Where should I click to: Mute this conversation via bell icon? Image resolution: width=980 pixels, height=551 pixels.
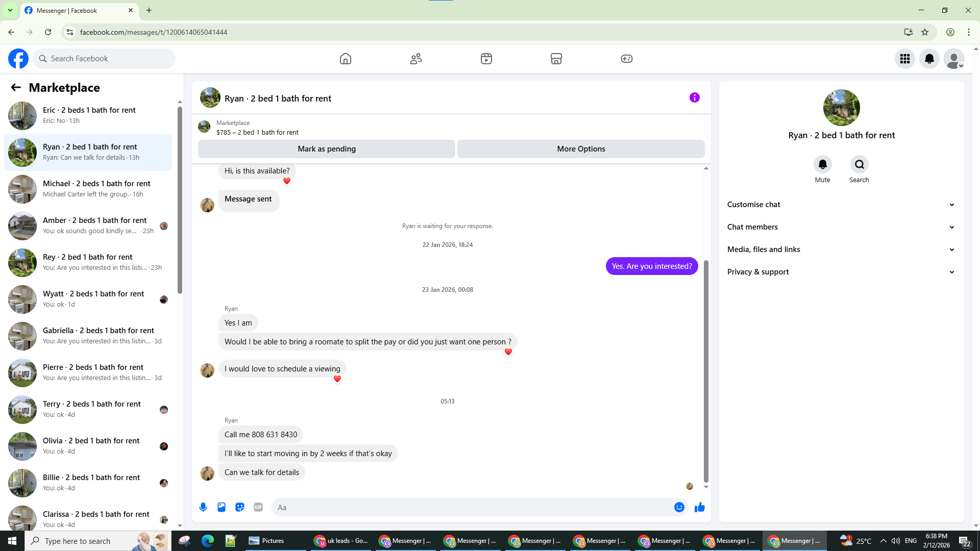pos(823,164)
